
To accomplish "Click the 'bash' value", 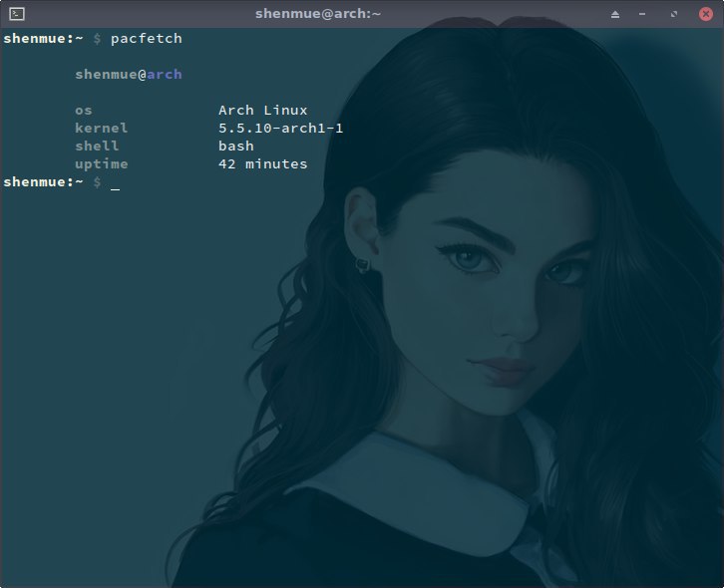I will 236,146.
